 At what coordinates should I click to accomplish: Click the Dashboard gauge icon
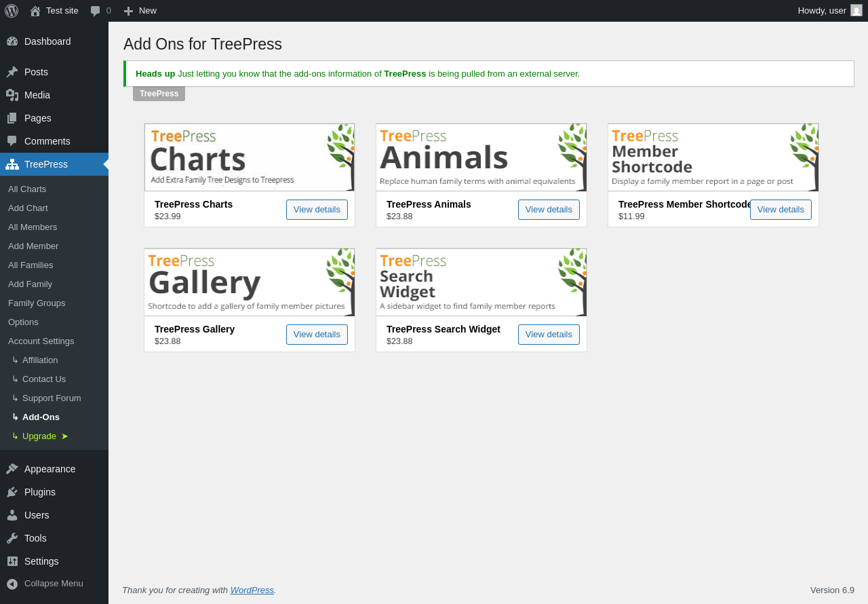[12, 41]
